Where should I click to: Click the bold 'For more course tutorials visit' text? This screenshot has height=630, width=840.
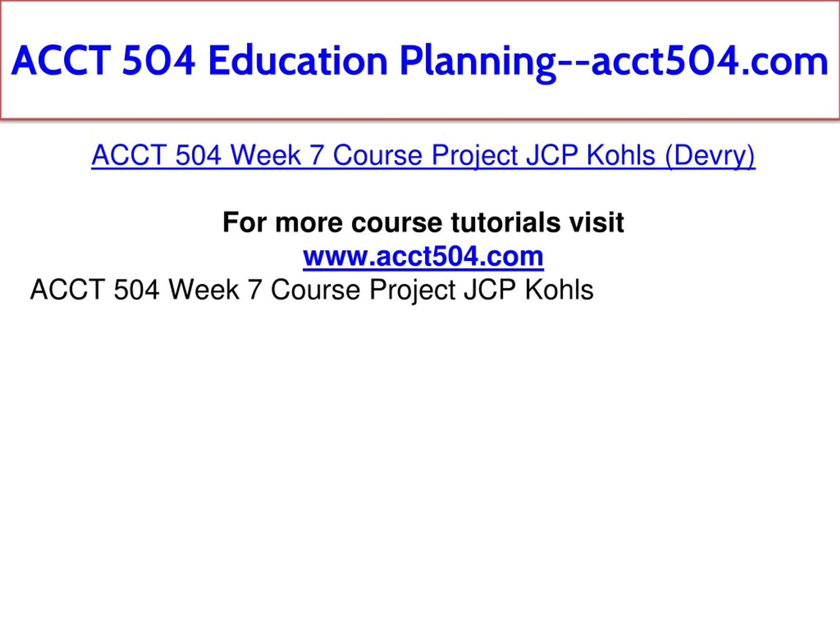[423, 222]
